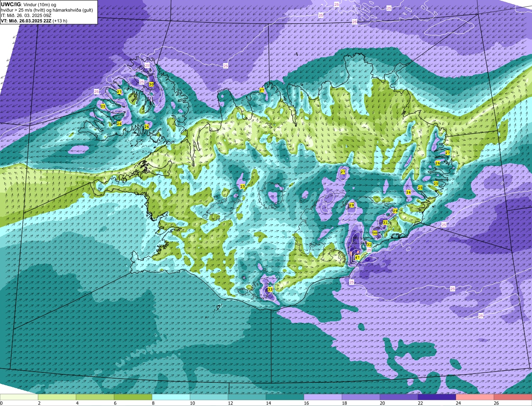Viewport: 532px width, 406px height.
Task: Click the yellow 30 gust label in Westfjords
Action: [x=151, y=84]
